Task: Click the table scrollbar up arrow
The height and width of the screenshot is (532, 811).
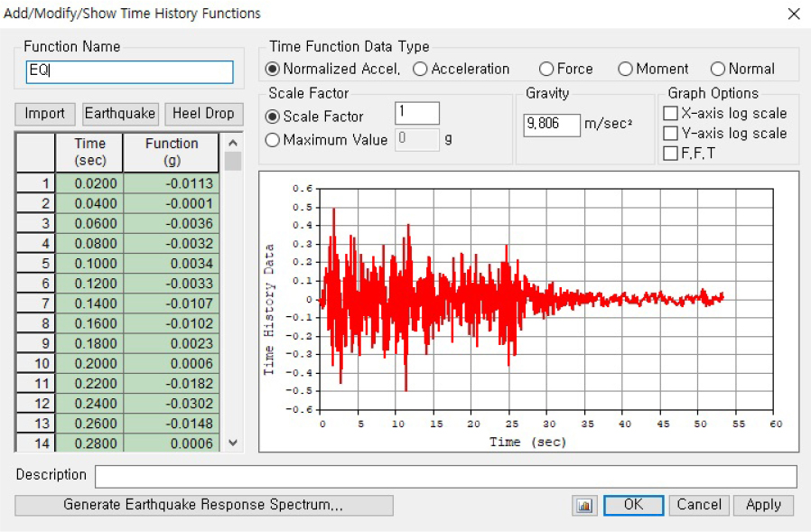Action: tap(233, 143)
